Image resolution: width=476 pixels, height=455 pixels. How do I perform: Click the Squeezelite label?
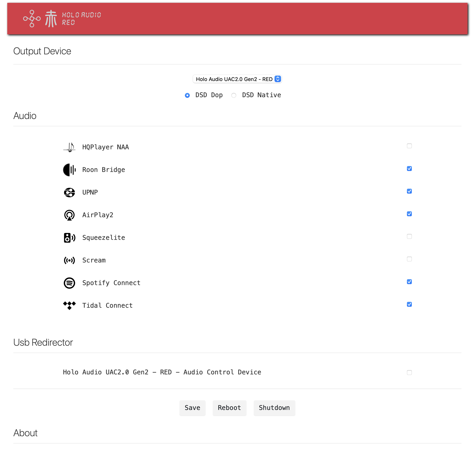point(104,238)
